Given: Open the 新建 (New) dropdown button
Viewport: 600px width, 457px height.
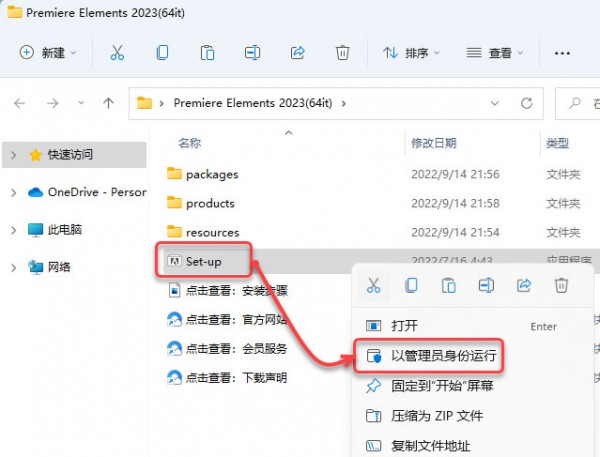Looking at the screenshot, I should (x=48, y=52).
